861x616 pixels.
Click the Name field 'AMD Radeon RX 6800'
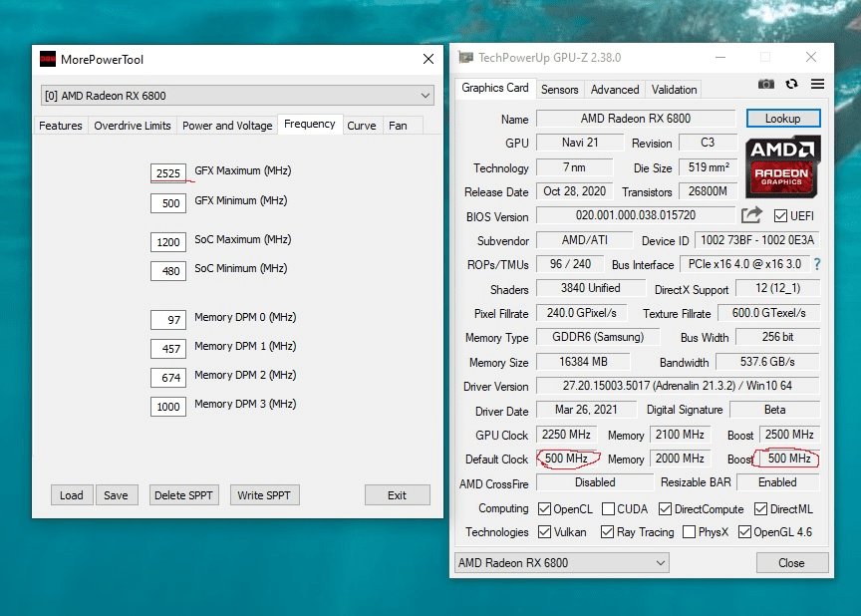[636, 119]
